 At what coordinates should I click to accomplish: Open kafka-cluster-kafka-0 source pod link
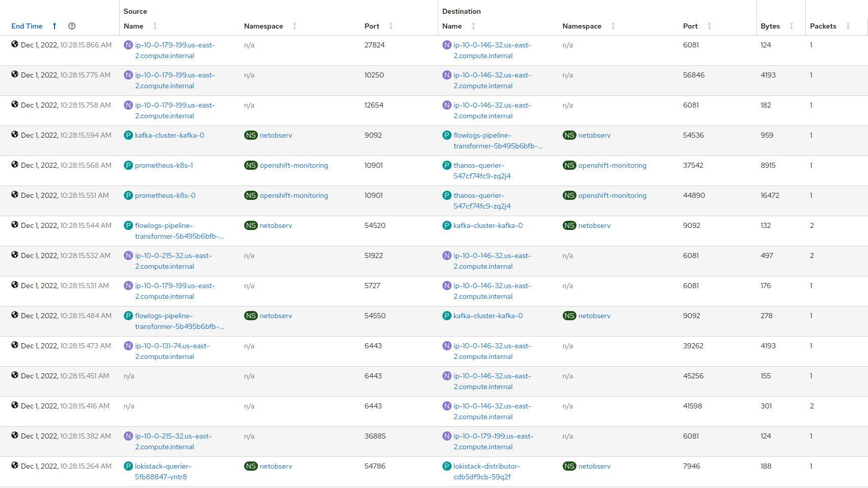pyautogui.click(x=169, y=135)
